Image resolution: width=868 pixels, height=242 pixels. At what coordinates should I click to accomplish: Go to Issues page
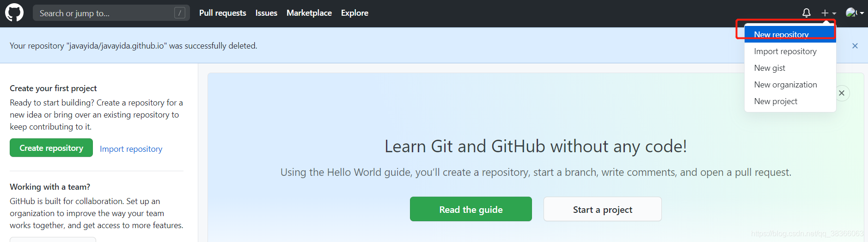tap(266, 13)
